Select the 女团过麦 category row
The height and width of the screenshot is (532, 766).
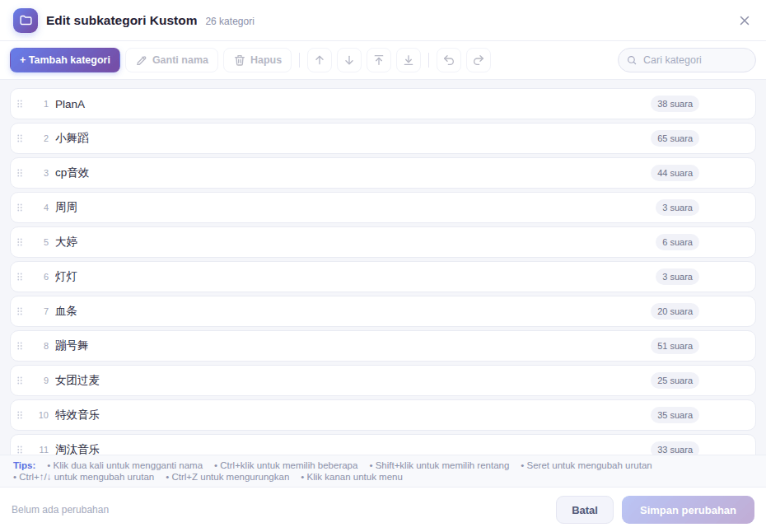pos(383,380)
